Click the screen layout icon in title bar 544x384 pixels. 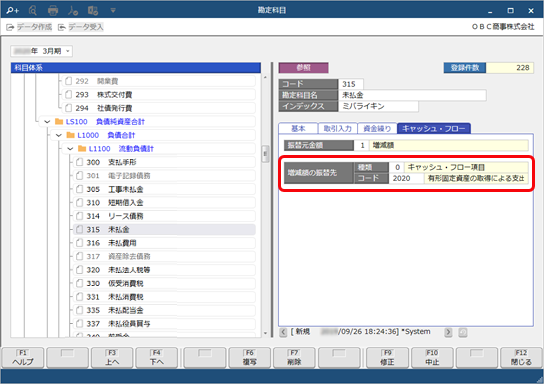click(93, 10)
